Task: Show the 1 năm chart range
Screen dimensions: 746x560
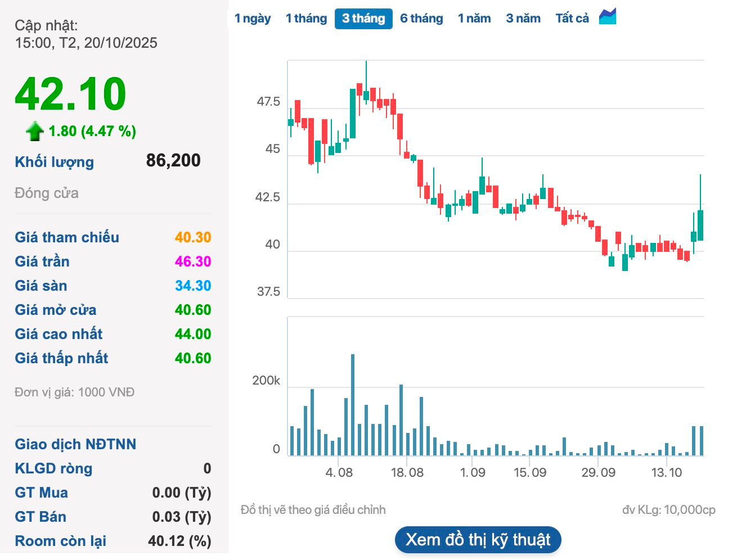Action: [474, 19]
